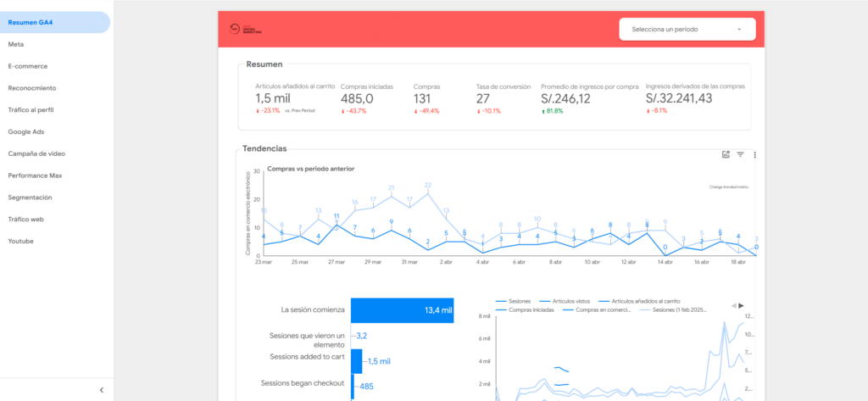Click 'Change trended metric' control

coord(728,187)
